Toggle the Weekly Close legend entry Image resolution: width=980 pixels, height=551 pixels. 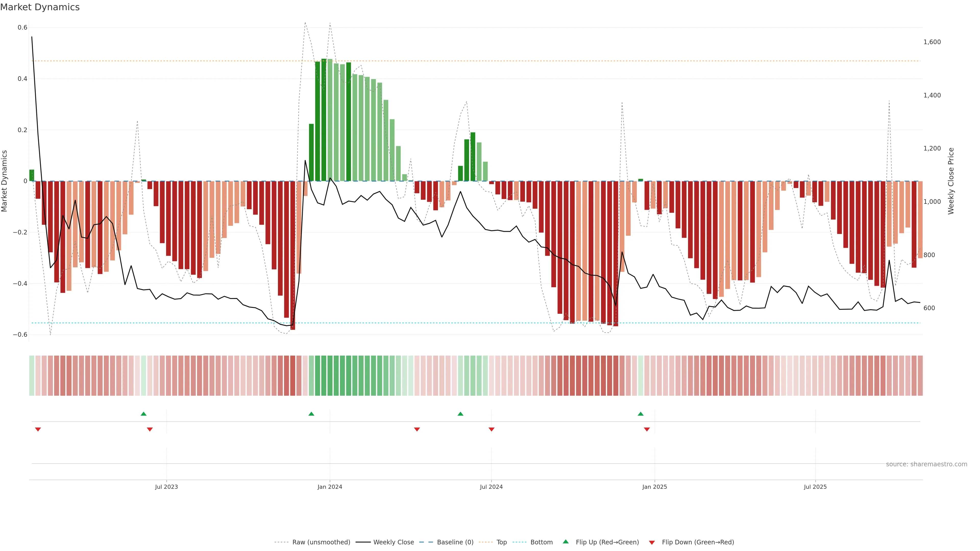click(x=393, y=542)
